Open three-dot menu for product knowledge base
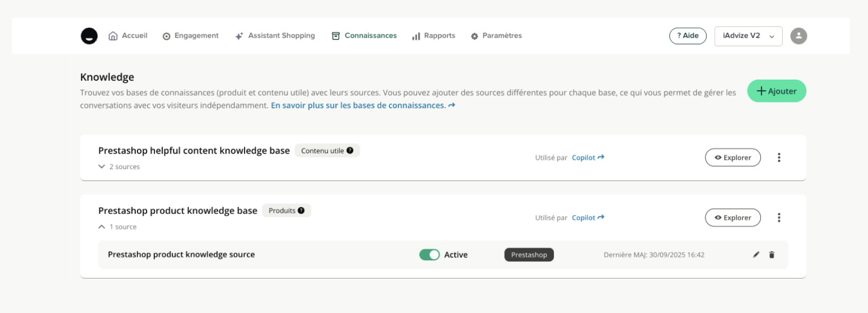Image resolution: width=868 pixels, height=313 pixels. (779, 218)
